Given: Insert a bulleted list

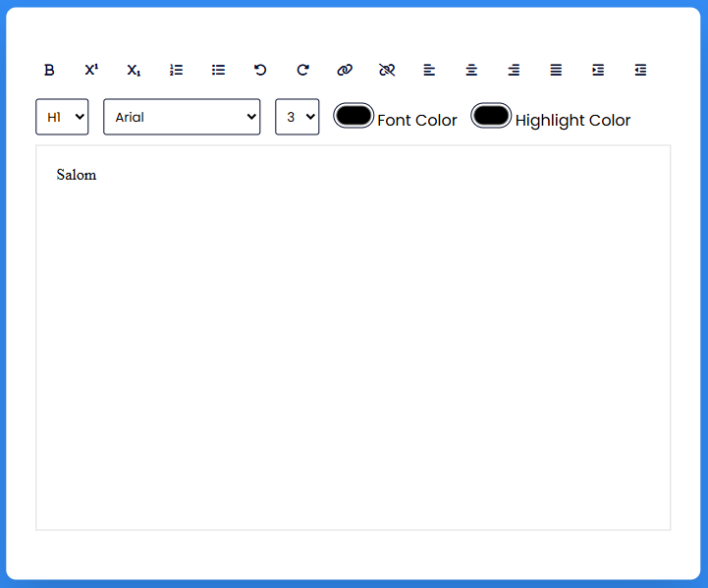Looking at the screenshot, I should pos(218,70).
